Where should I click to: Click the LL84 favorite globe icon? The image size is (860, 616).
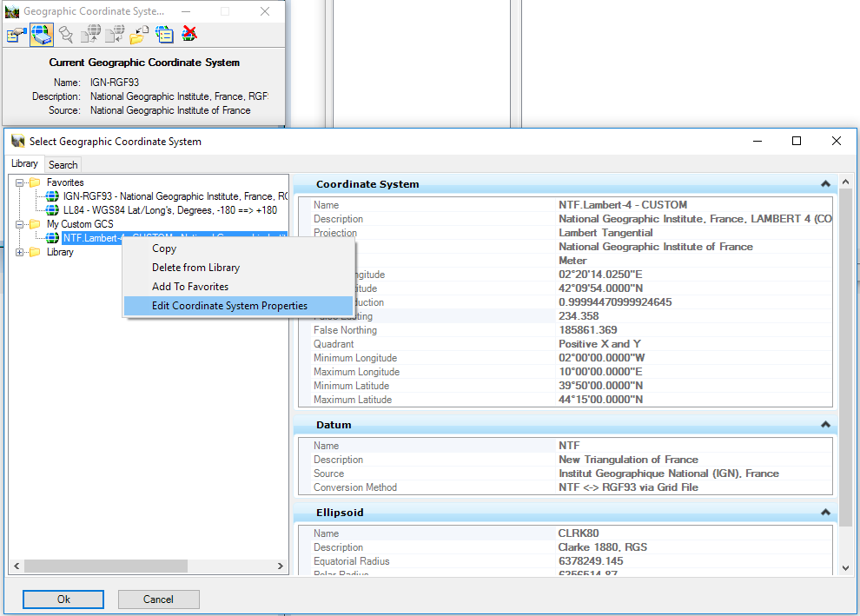(x=52, y=210)
